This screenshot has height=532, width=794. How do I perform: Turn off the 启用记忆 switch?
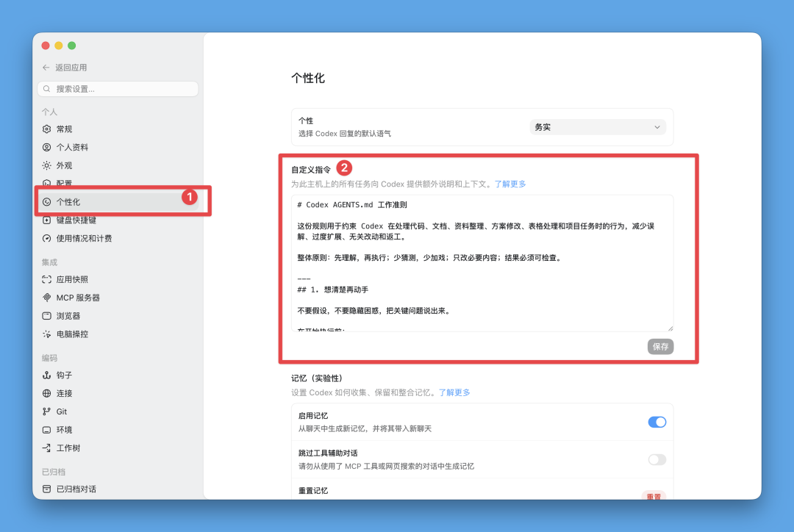click(x=657, y=423)
